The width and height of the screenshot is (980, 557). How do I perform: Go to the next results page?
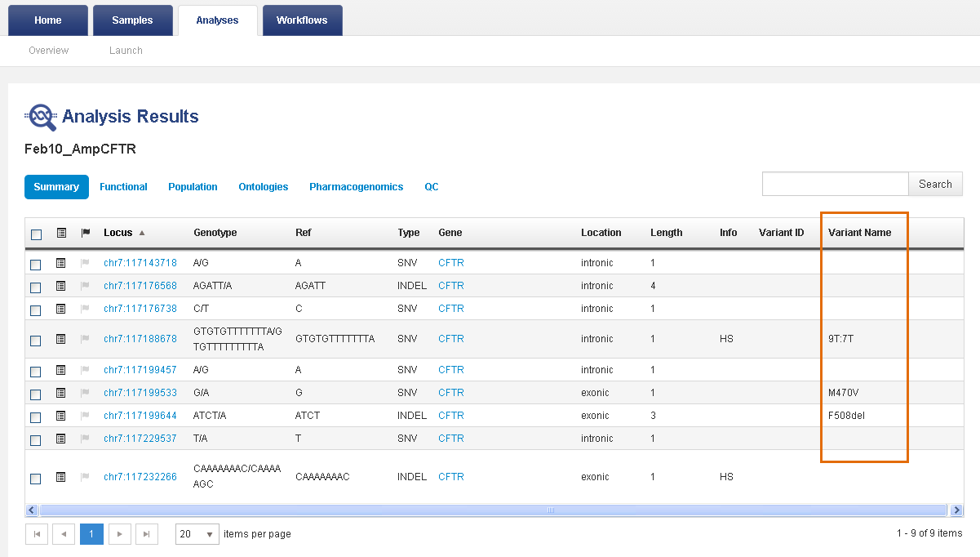[120, 534]
